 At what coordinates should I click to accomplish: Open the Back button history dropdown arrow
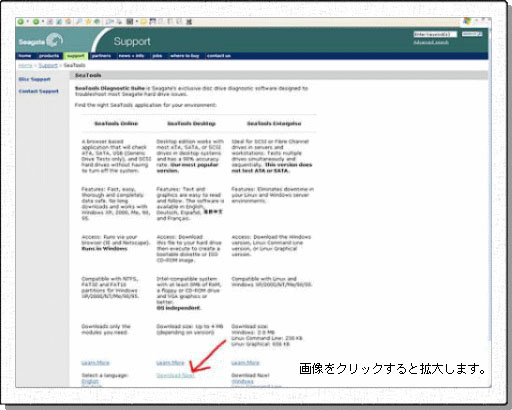tap(28, 22)
